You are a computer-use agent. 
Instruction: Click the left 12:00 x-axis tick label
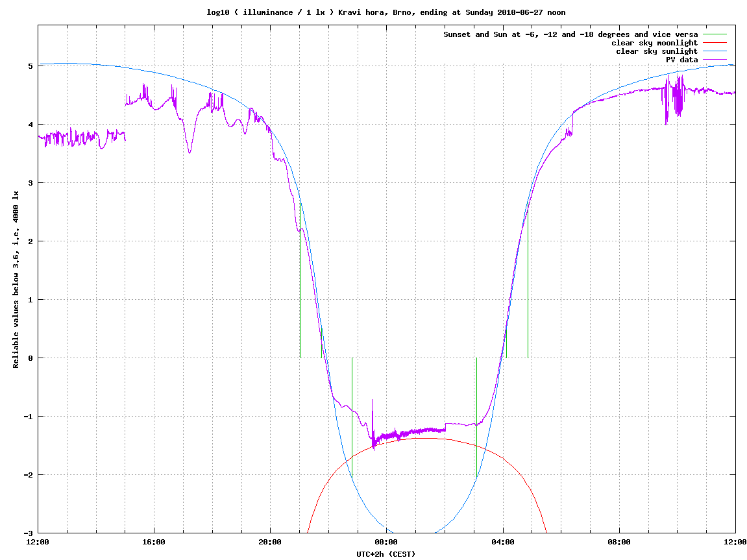point(38,542)
